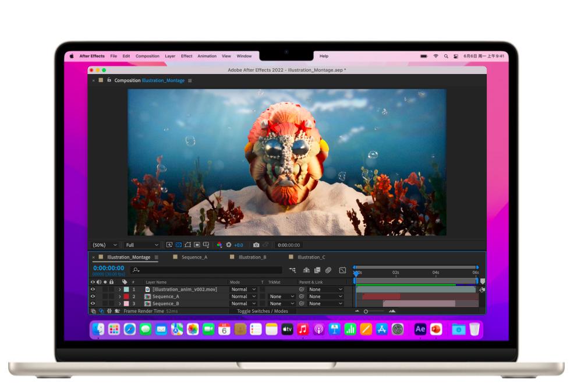Launch Safari from the Dock
Viewport: 570px width, 392px height.
[x=130, y=329]
